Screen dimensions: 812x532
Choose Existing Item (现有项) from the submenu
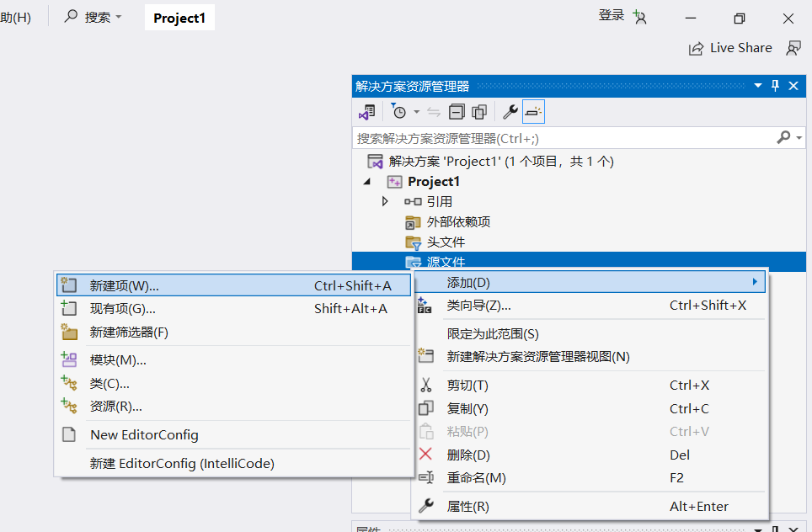point(233,309)
